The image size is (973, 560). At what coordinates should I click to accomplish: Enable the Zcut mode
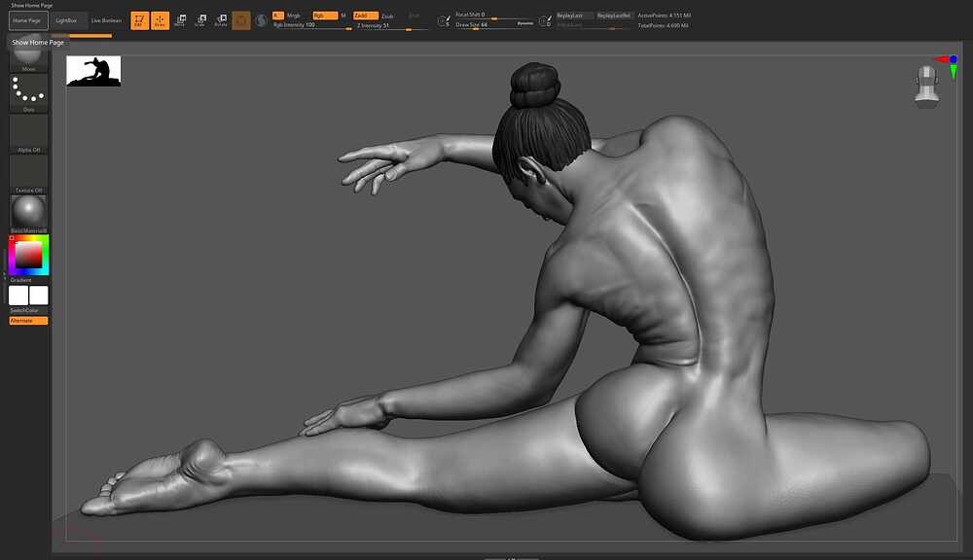click(x=414, y=16)
